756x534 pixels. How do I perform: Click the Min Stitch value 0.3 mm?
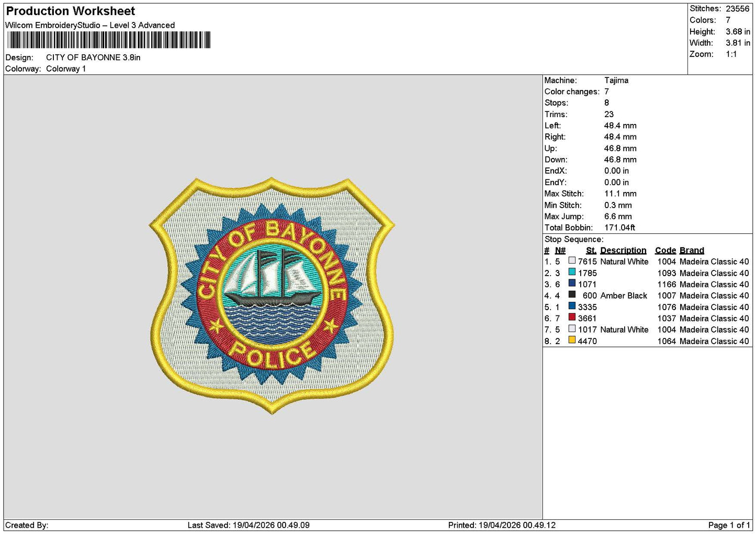point(618,206)
